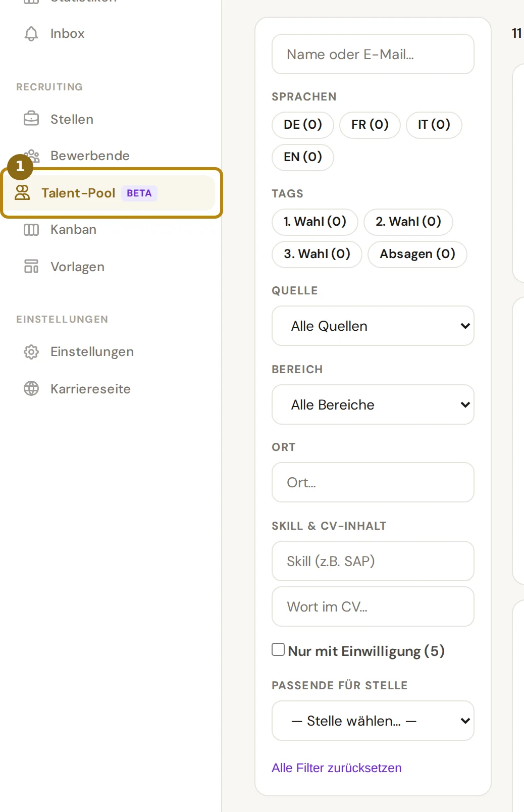This screenshot has height=812, width=524.
Task: Click Alle Filter zurücksetzen link
Action: pos(337,768)
